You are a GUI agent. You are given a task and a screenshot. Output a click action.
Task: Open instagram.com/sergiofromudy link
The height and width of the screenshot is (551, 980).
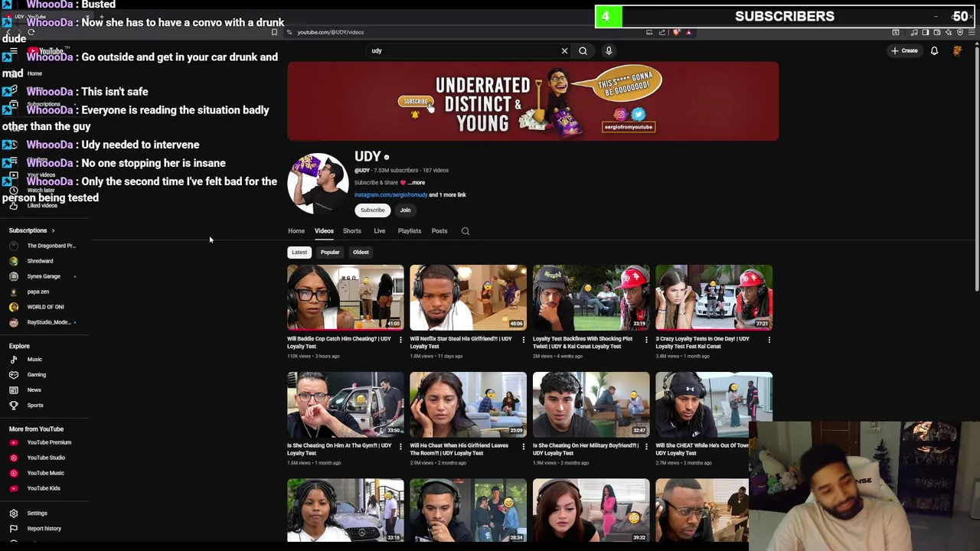[x=390, y=195]
